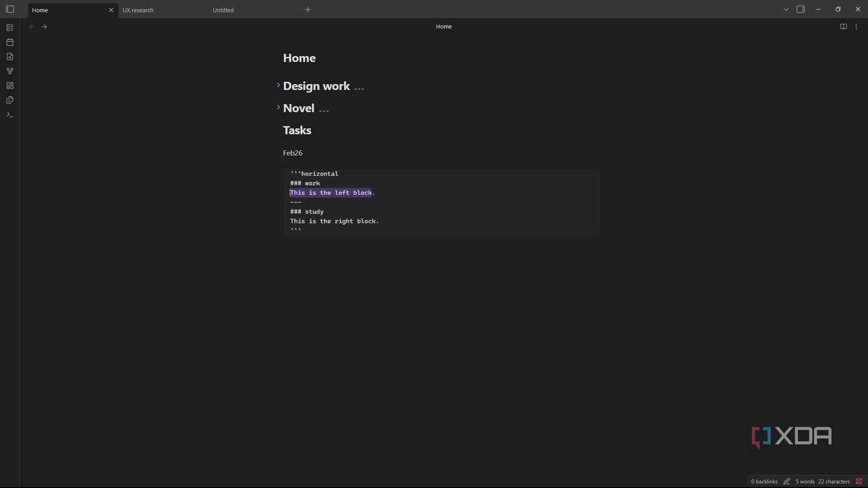Screen dimensions: 868x488
Task: Expand the Novel heading
Action: tap(278, 108)
